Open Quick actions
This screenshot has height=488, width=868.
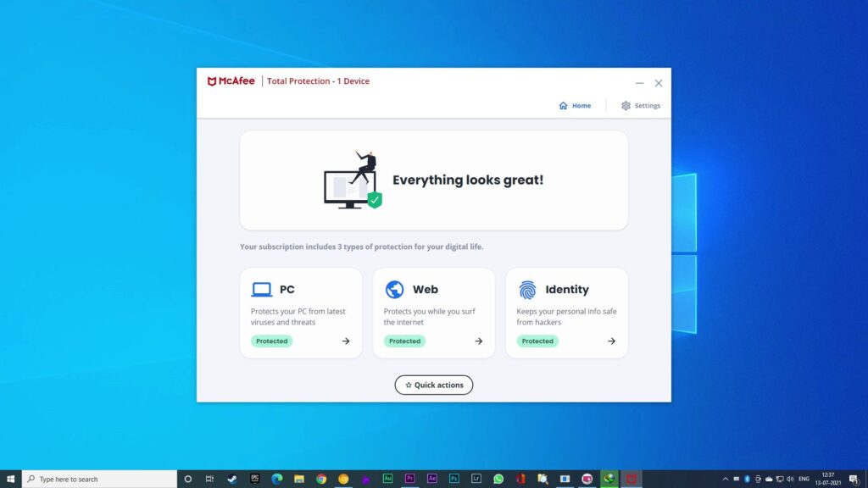click(x=434, y=385)
